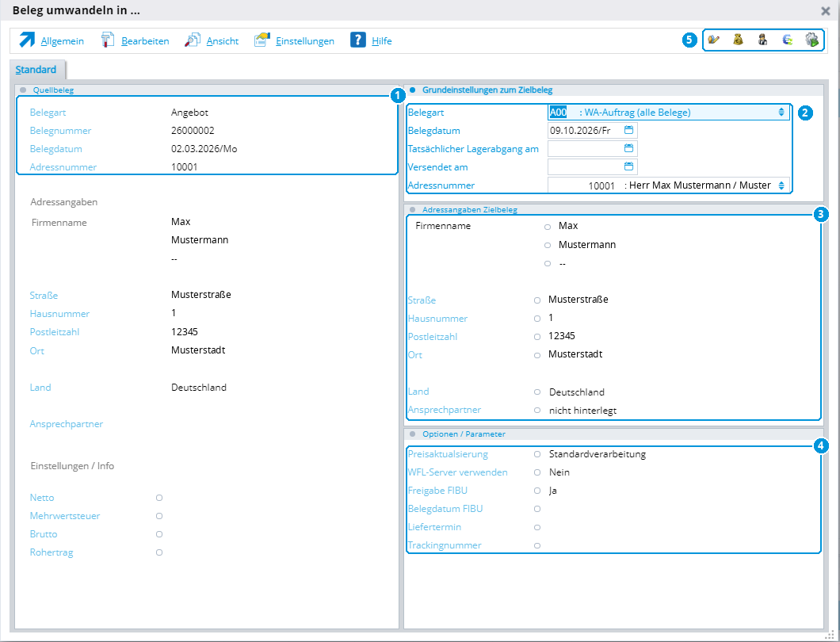Open calendar for Tatsächlicher Lagerabgang am
Screen dimensions: 840x642
coord(629,148)
